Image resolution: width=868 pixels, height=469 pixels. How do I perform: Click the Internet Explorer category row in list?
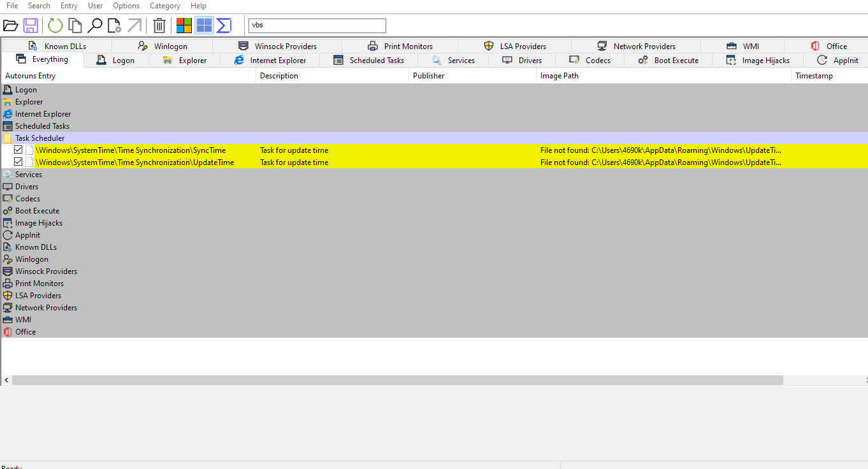click(434, 114)
